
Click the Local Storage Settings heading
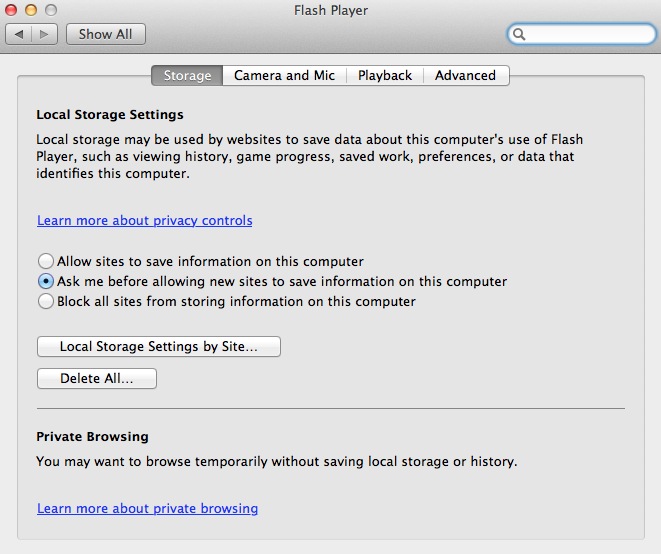click(x=110, y=115)
